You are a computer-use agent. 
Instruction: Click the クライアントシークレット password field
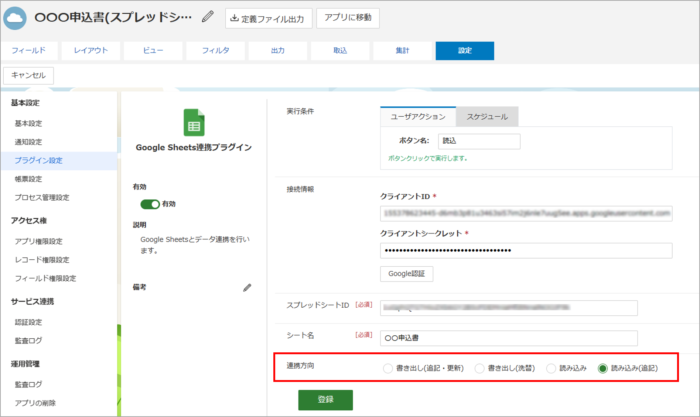[526, 250]
